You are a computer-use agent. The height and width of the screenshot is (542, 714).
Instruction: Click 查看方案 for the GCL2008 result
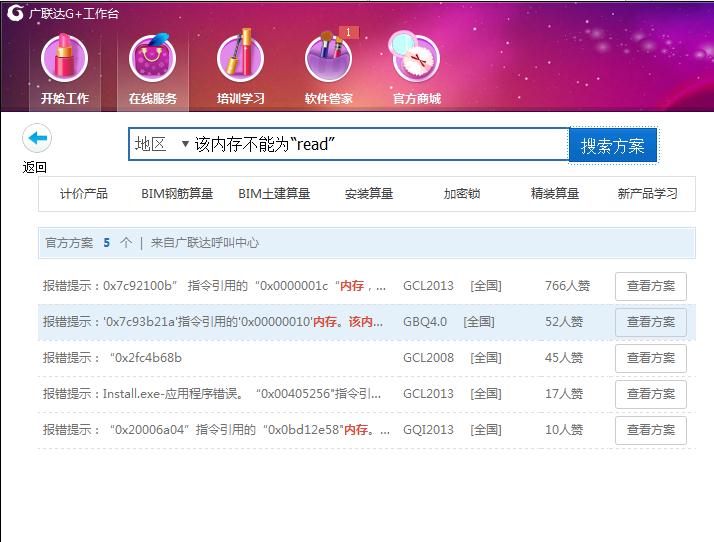click(651, 358)
